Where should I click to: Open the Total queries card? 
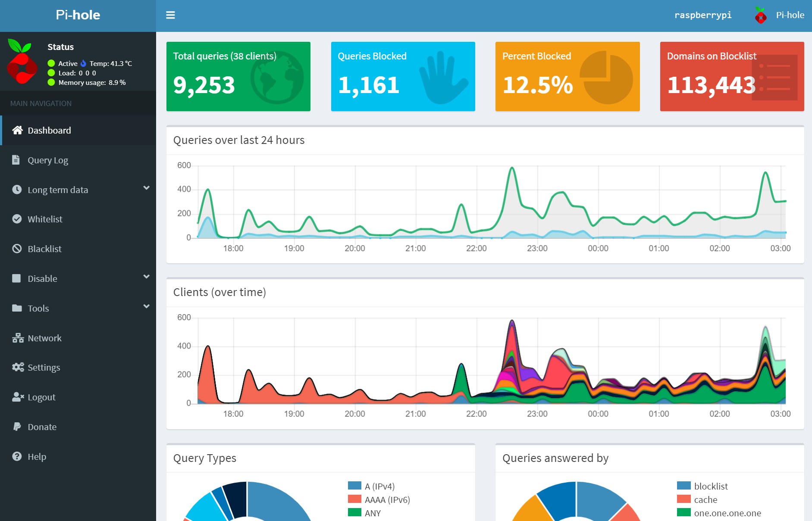[238, 76]
